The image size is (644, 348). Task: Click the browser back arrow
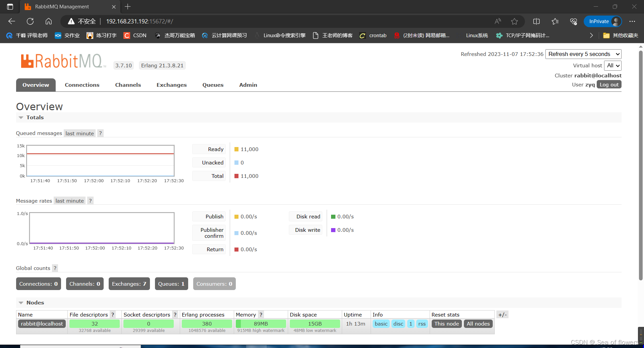[x=12, y=21]
